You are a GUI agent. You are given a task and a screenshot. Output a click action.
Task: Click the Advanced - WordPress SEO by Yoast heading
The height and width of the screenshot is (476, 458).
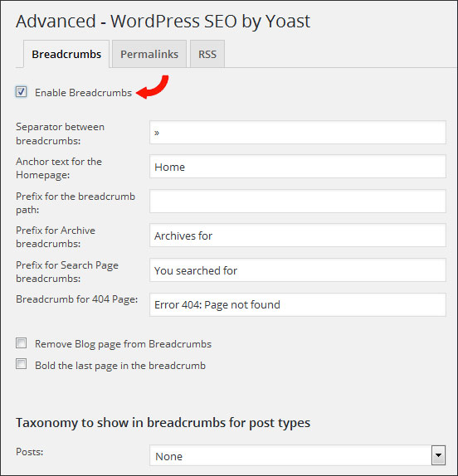coord(163,22)
